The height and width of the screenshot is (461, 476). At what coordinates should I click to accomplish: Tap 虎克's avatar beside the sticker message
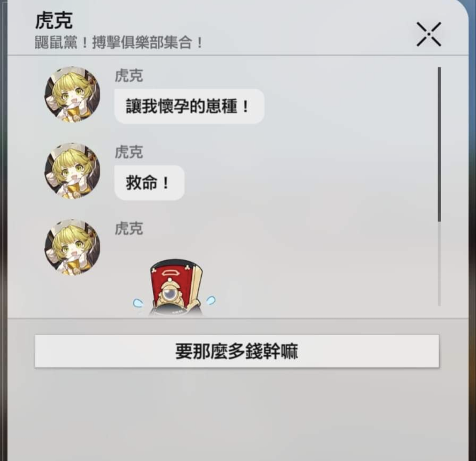tap(72, 247)
